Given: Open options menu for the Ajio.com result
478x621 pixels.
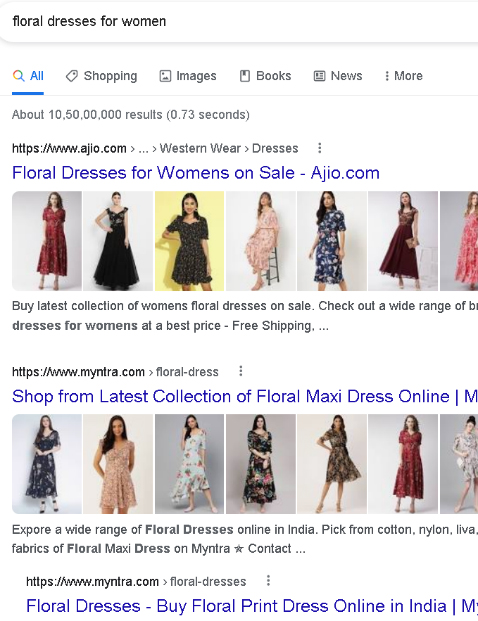Looking at the screenshot, I should click(320, 148).
